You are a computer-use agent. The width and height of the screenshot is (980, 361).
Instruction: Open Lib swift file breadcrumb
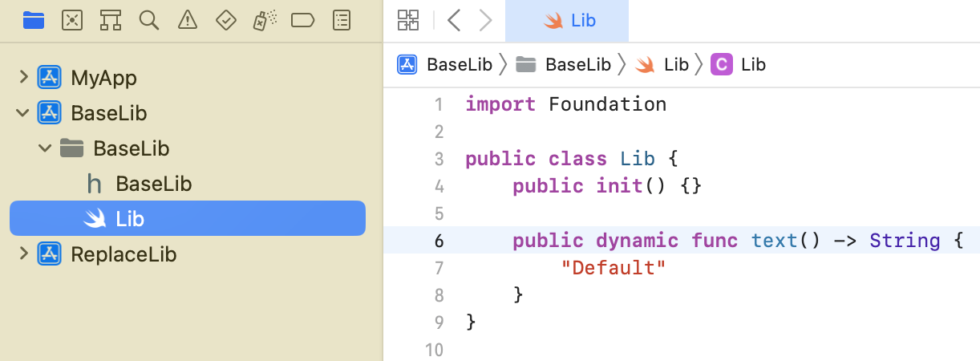coord(662,64)
